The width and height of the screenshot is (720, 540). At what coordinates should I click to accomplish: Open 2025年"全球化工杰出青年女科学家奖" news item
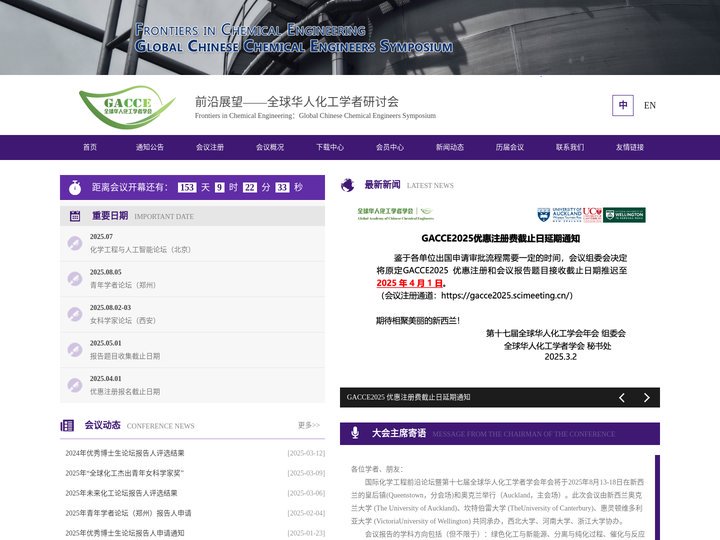click(x=124, y=473)
